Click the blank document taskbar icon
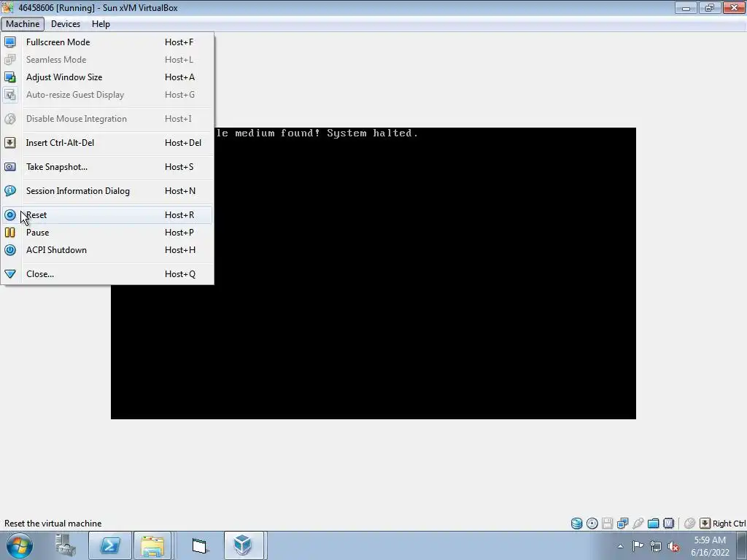 (200, 545)
